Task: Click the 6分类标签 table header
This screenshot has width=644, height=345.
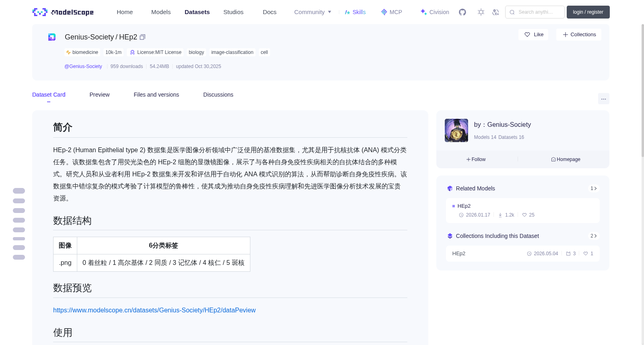Action: click(x=163, y=246)
